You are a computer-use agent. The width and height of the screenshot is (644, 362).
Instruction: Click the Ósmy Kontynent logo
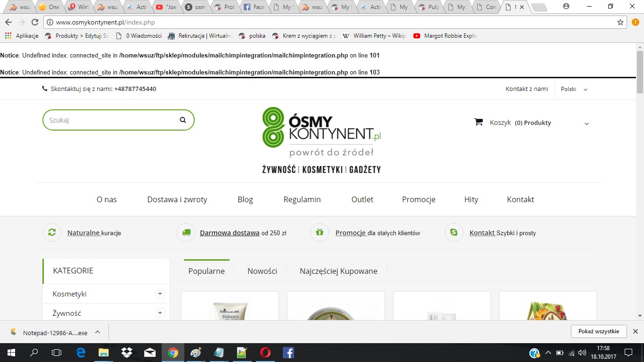(322, 140)
